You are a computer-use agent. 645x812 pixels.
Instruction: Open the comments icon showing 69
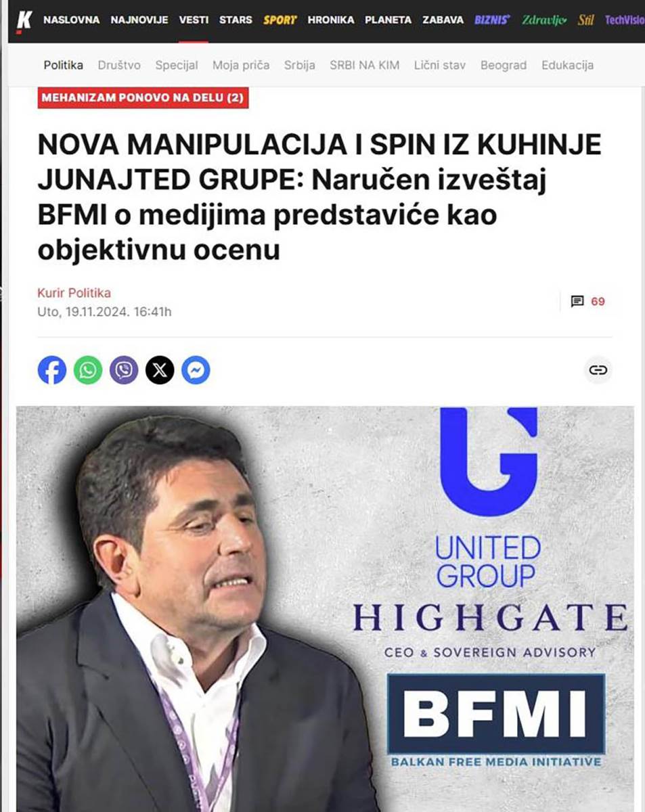[588, 301]
